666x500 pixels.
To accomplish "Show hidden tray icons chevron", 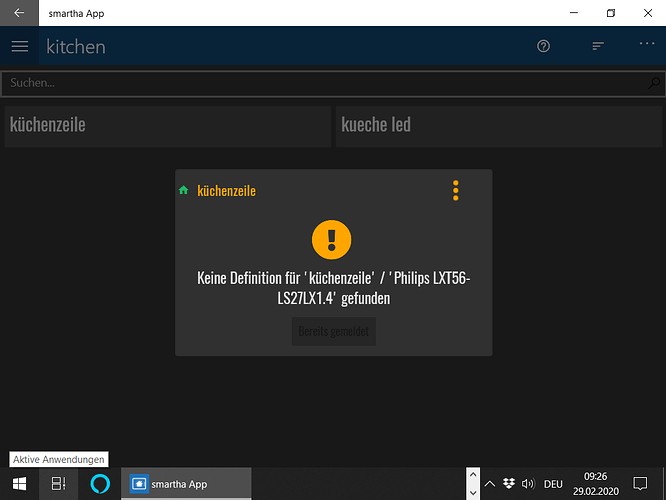I will click(490, 483).
